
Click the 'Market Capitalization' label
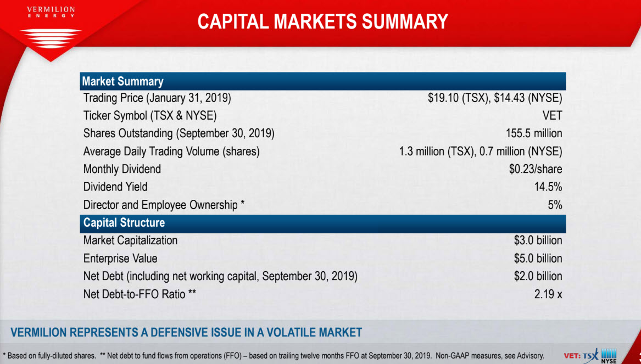[x=130, y=240]
